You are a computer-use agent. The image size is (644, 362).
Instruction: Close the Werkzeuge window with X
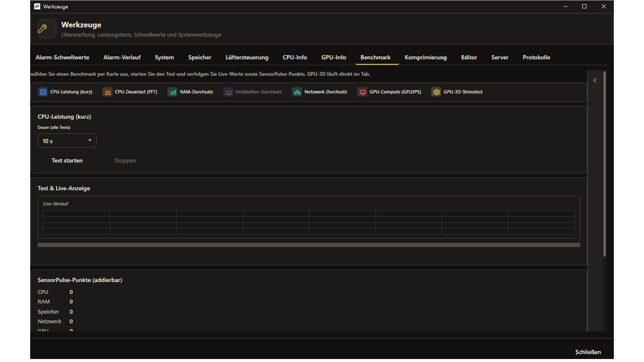tap(604, 6)
